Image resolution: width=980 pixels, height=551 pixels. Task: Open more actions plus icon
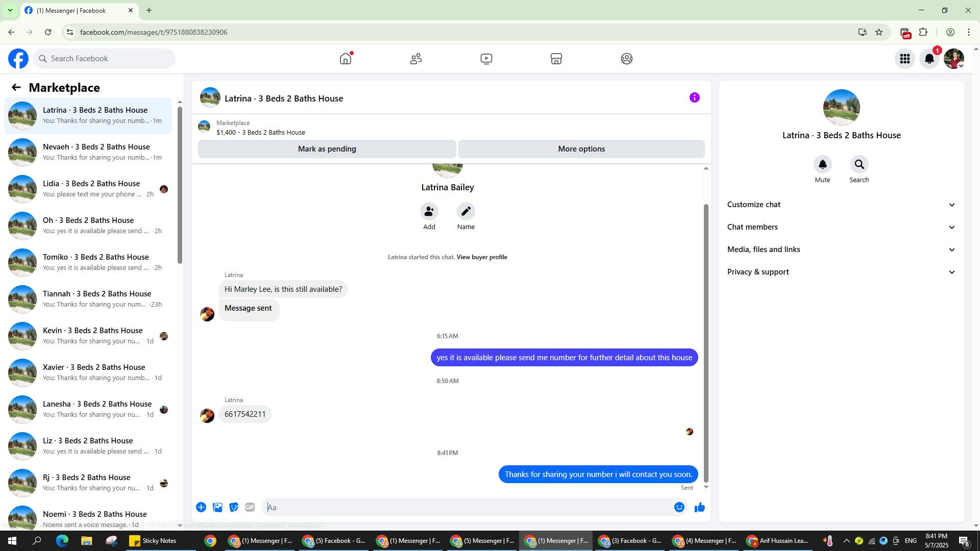pyautogui.click(x=201, y=507)
